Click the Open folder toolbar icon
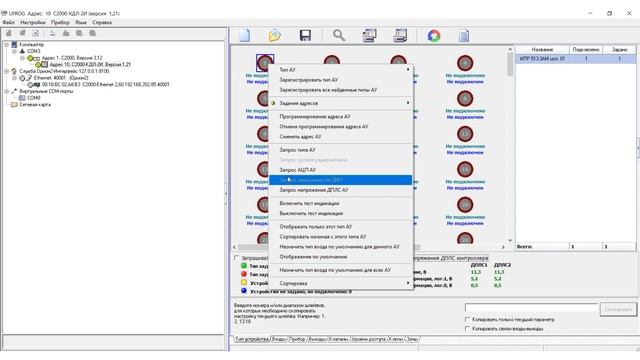Viewport: 640px width, 360px height. (x=275, y=36)
